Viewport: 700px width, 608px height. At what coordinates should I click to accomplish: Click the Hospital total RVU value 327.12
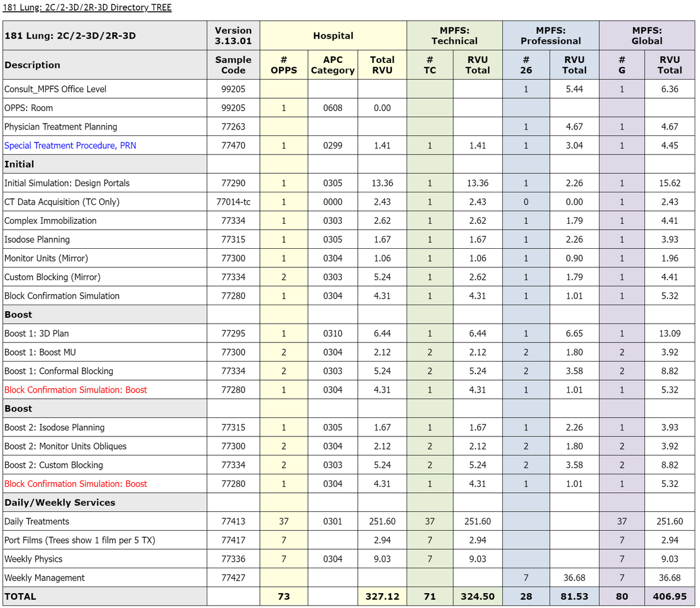[x=382, y=596]
